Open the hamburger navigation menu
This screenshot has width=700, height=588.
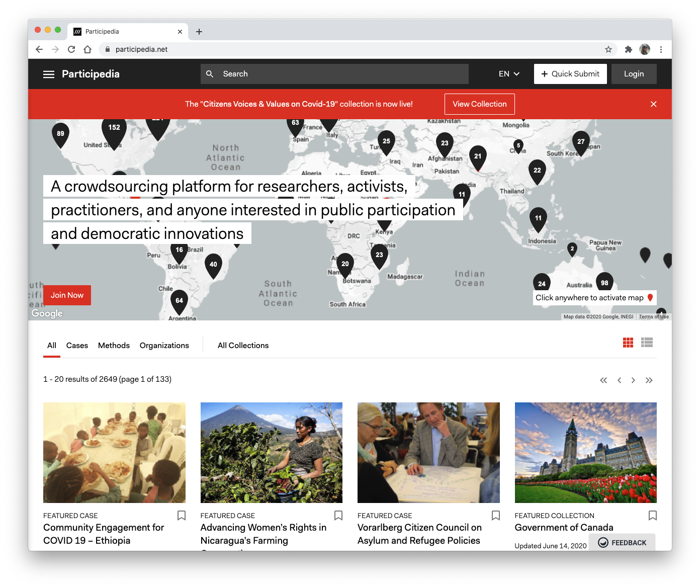(x=49, y=74)
